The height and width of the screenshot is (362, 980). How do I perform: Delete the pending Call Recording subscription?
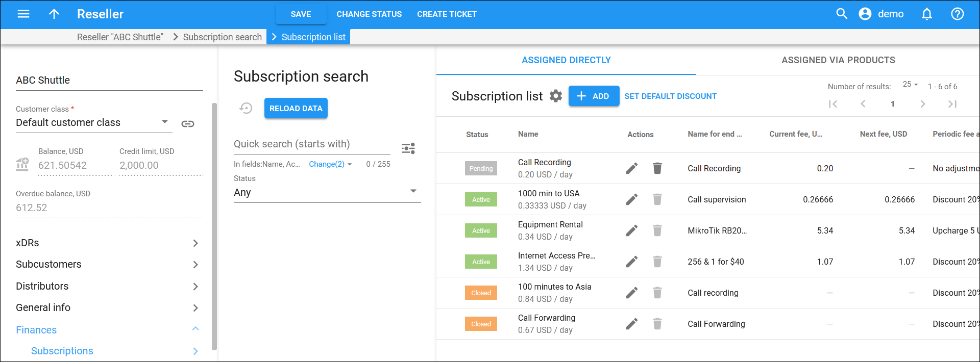657,168
